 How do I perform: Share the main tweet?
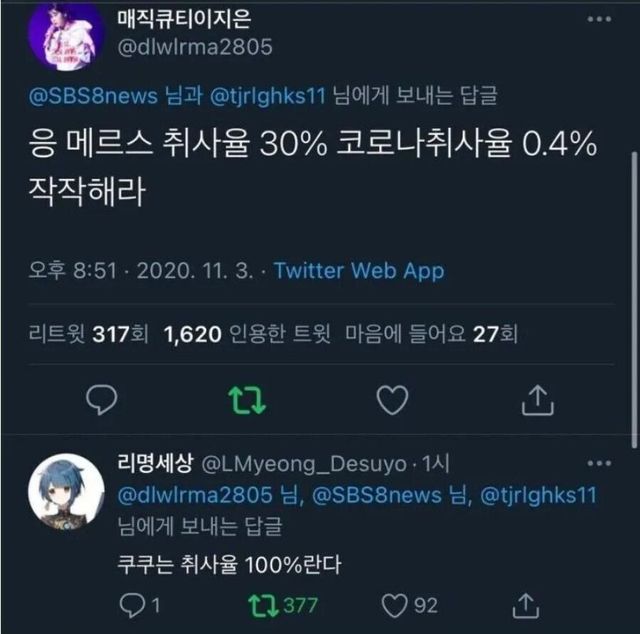tap(538, 400)
